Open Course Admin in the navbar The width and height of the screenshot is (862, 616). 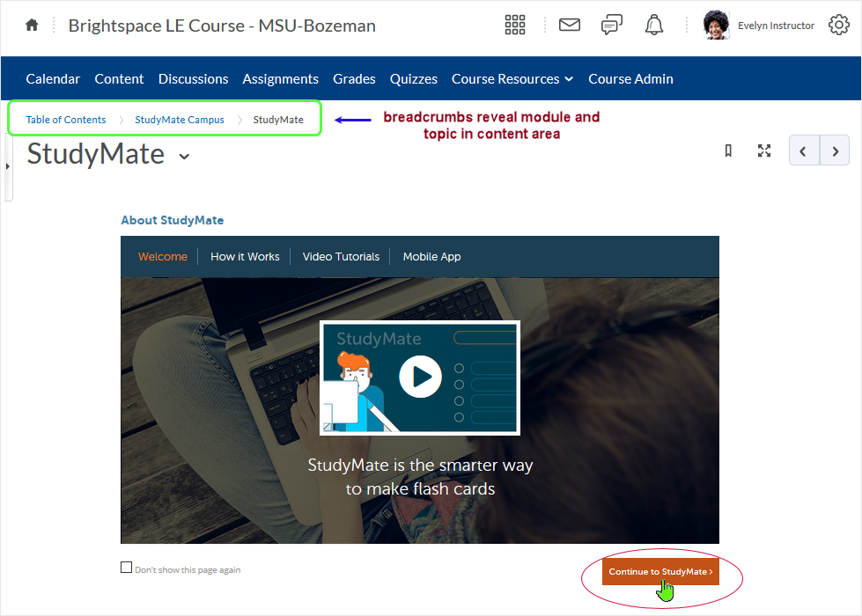pyautogui.click(x=630, y=79)
